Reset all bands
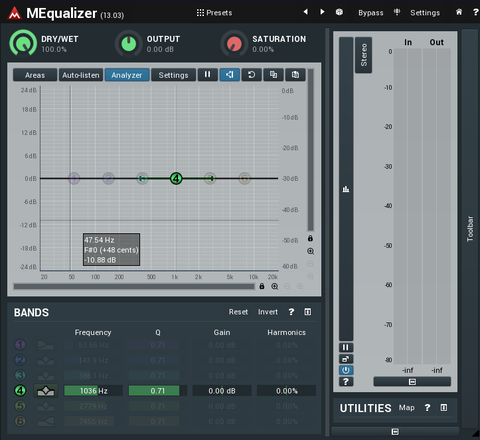The width and height of the screenshot is (480, 440). pos(238,312)
